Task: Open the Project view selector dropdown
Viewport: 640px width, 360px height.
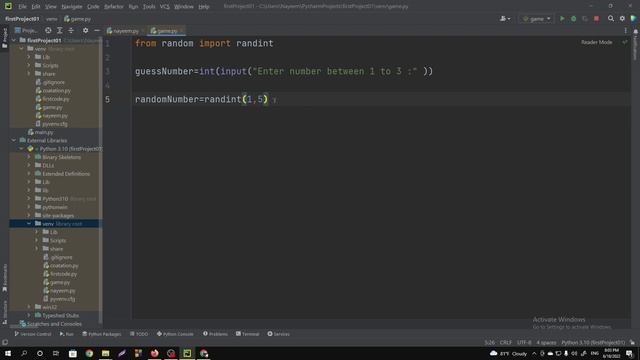Action: click(27, 31)
